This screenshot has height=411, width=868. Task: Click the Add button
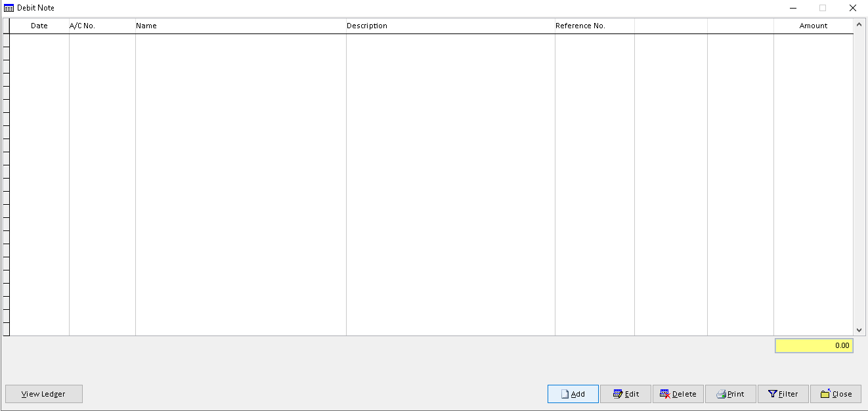[573, 394]
